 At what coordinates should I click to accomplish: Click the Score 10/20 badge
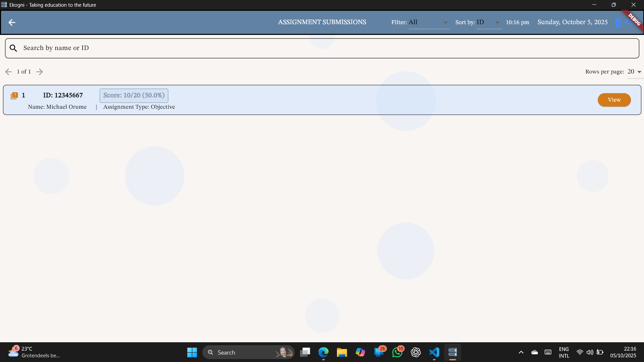[134, 95]
